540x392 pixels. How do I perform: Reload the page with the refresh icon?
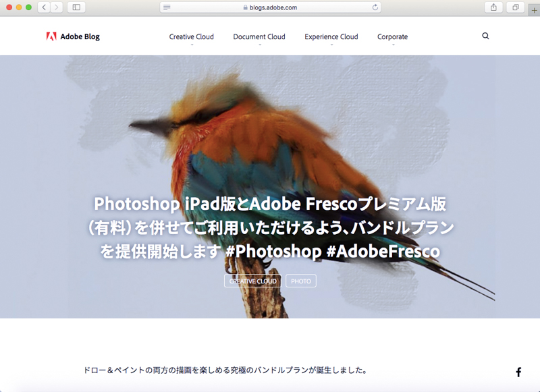point(375,7)
